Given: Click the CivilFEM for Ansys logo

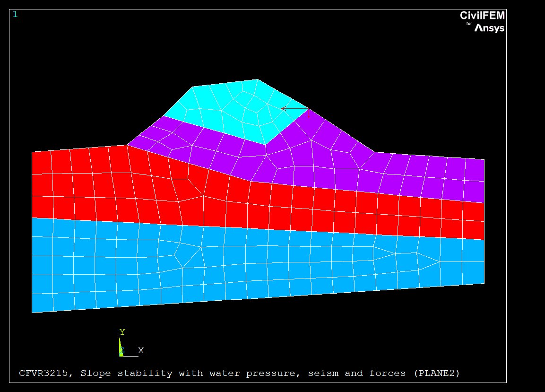Looking at the screenshot, I should [482, 22].
